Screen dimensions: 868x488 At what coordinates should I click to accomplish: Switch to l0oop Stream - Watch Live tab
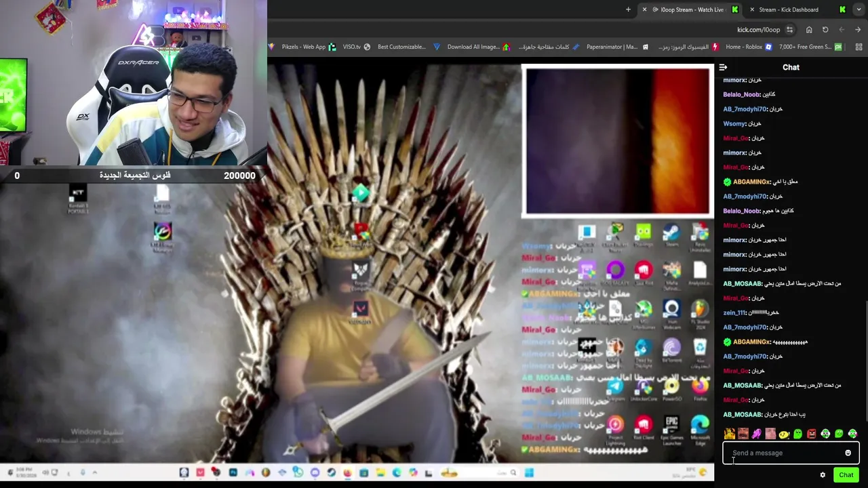[x=692, y=9]
